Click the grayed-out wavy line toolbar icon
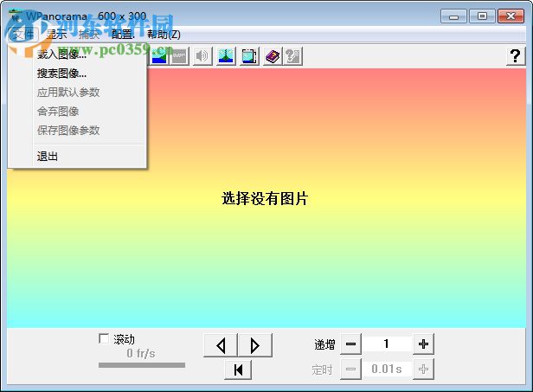The width and height of the screenshot is (533, 392). (x=179, y=56)
